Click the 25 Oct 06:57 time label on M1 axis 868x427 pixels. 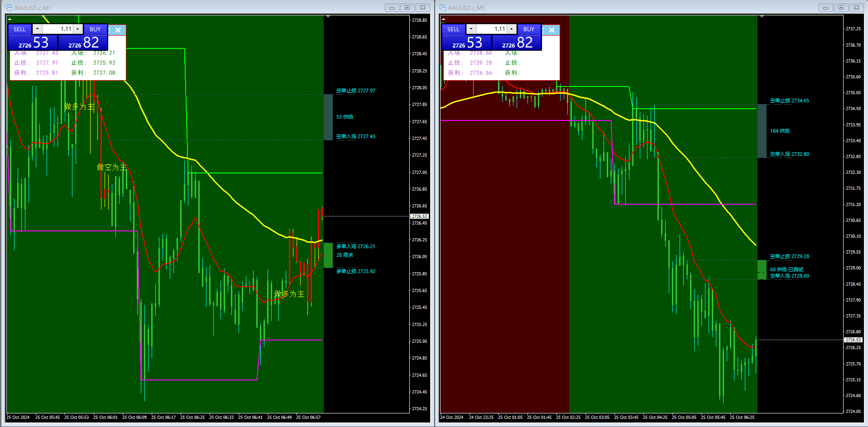(308, 417)
